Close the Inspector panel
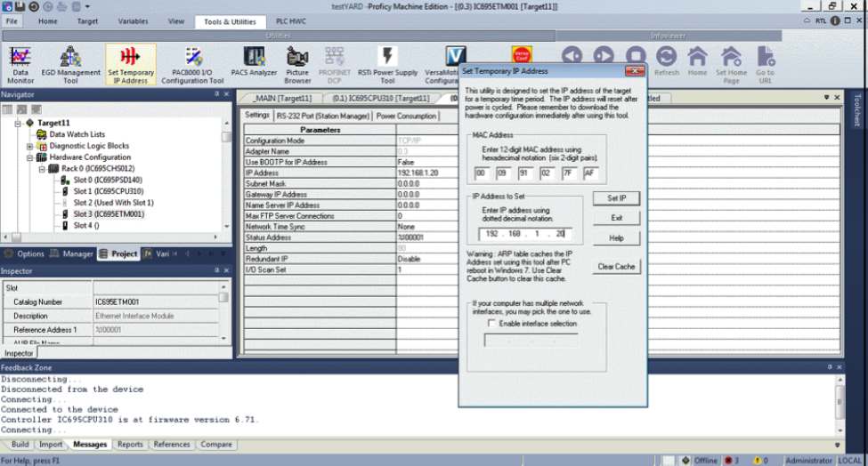The width and height of the screenshot is (868, 466). click(x=226, y=270)
